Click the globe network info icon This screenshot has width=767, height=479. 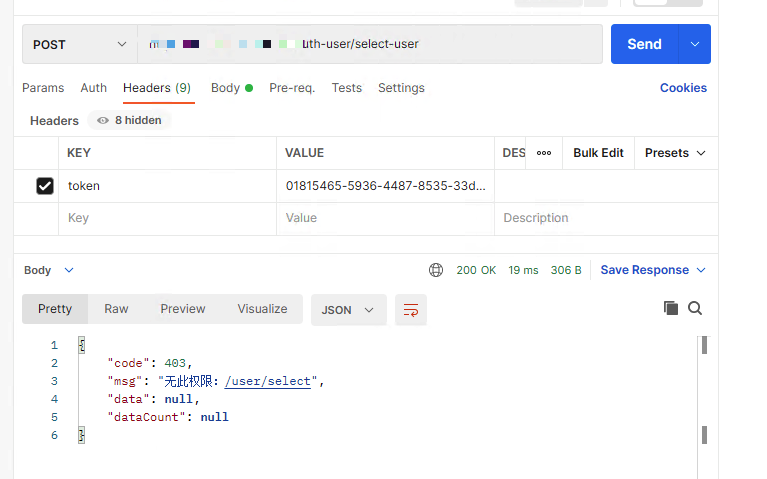coord(436,270)
